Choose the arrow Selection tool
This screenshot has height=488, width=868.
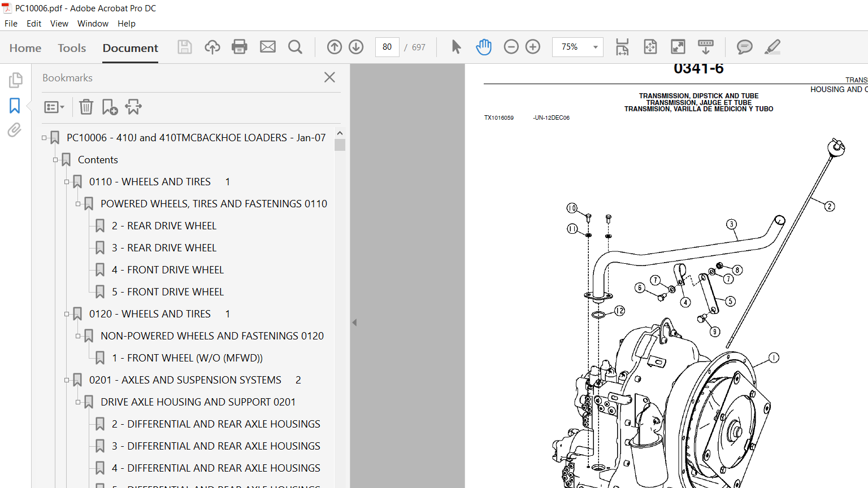(456, 47)
